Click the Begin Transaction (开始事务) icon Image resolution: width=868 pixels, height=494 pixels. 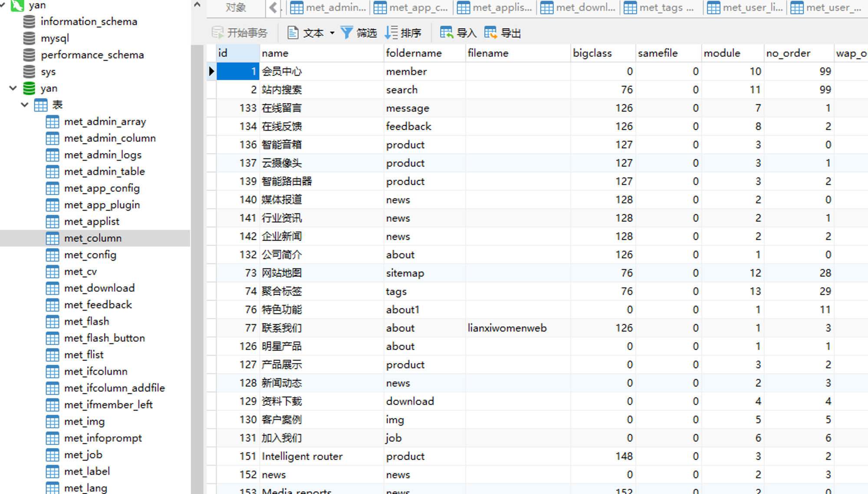pos(217,33)
